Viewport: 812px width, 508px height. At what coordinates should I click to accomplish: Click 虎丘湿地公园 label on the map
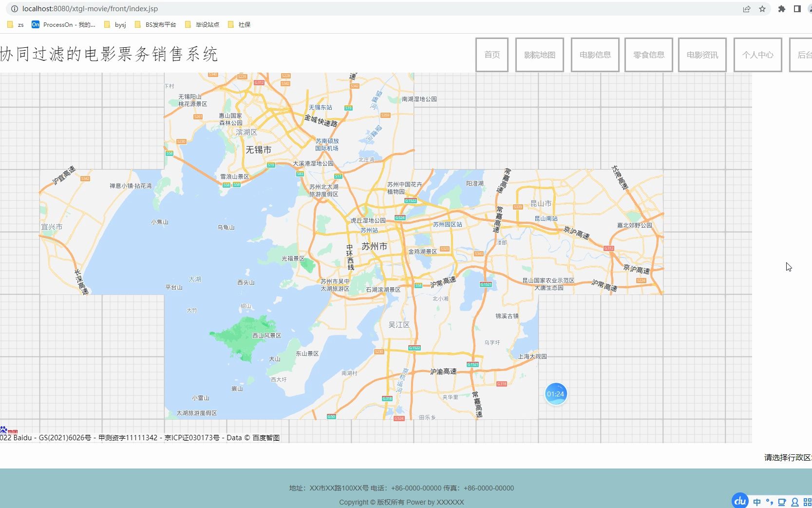click(x=368, y=220)
